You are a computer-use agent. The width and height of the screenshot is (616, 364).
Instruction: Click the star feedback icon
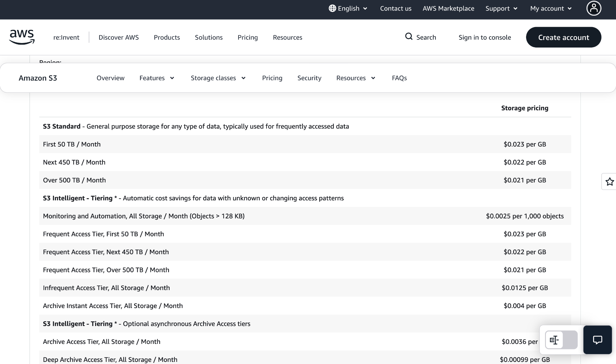tap(609, 182)
